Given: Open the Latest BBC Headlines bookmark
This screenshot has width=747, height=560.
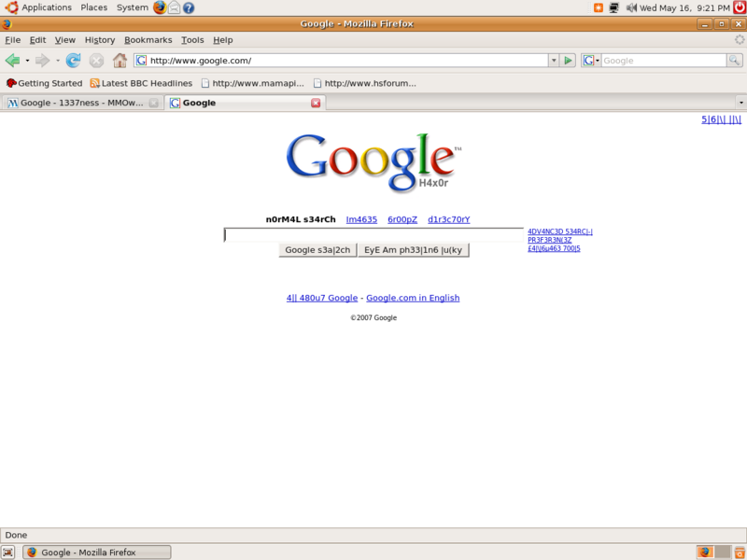Looking at the screenshot, I should click(x=142, y=83).
